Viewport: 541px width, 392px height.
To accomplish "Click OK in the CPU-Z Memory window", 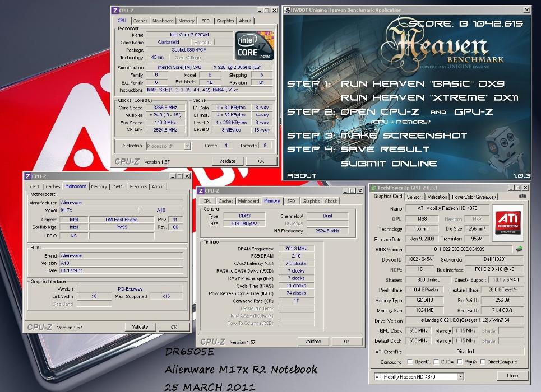I will tap(347, 341).
